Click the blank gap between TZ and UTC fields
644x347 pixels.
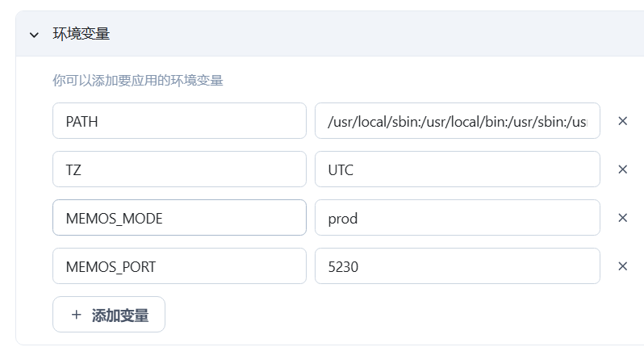point(311,169)
